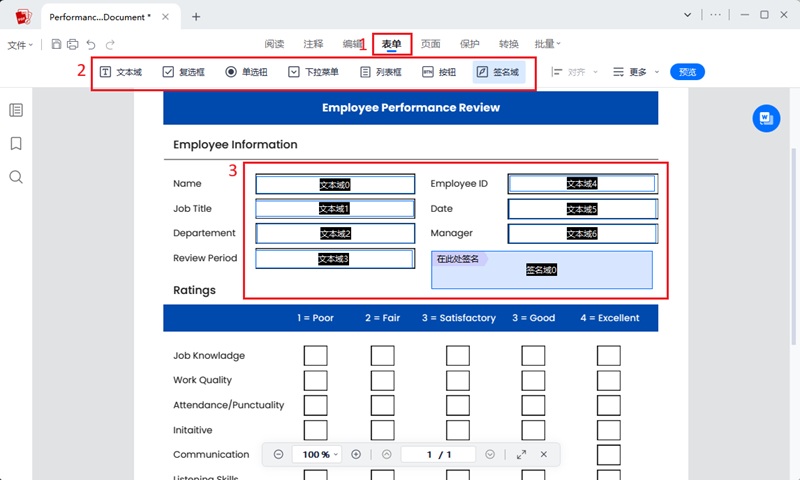This screenshot has width=800, height=480.
Task: Check Job Knowledge 1 = Poor box
Action: [315, 356]
